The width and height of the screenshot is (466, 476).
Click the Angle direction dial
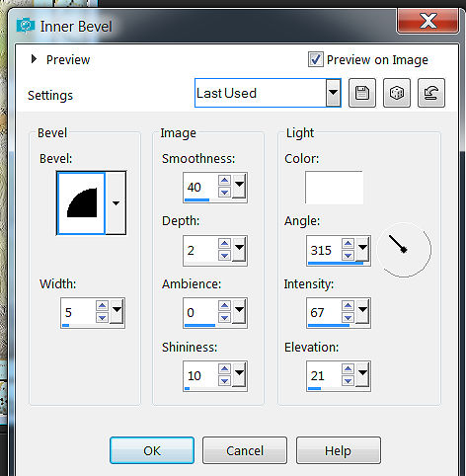point(404,250)
